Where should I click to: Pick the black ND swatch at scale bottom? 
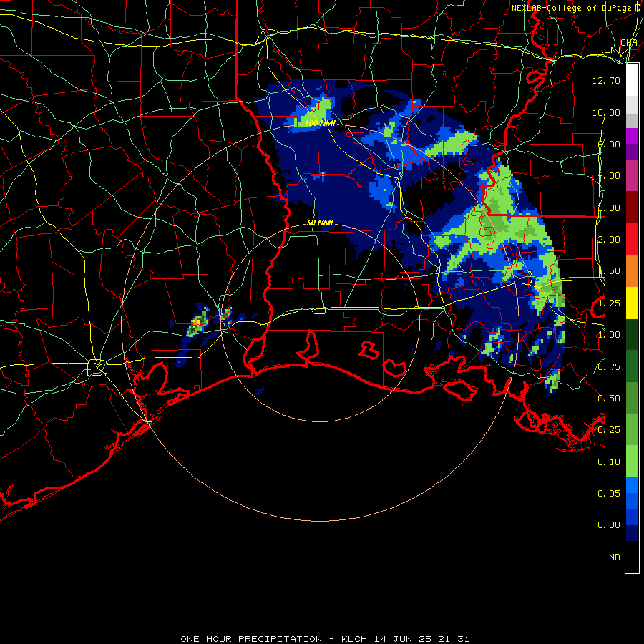(x=632, y=557)
